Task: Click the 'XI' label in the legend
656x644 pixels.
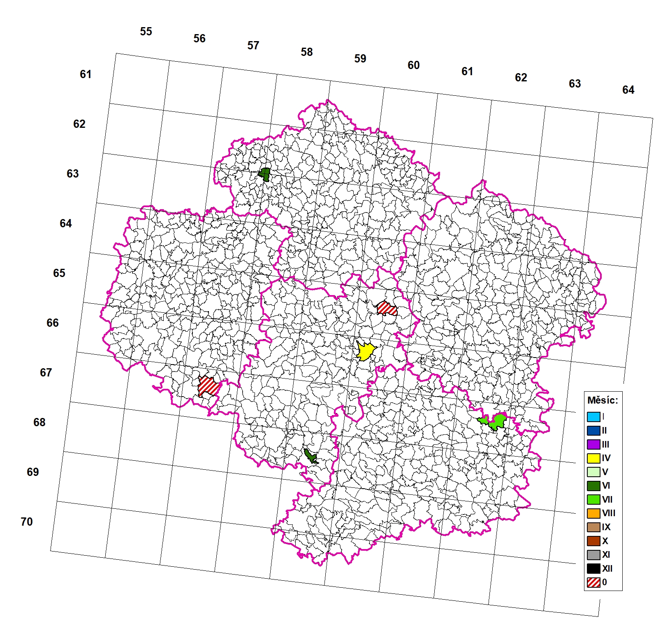Action: [606, 555]
